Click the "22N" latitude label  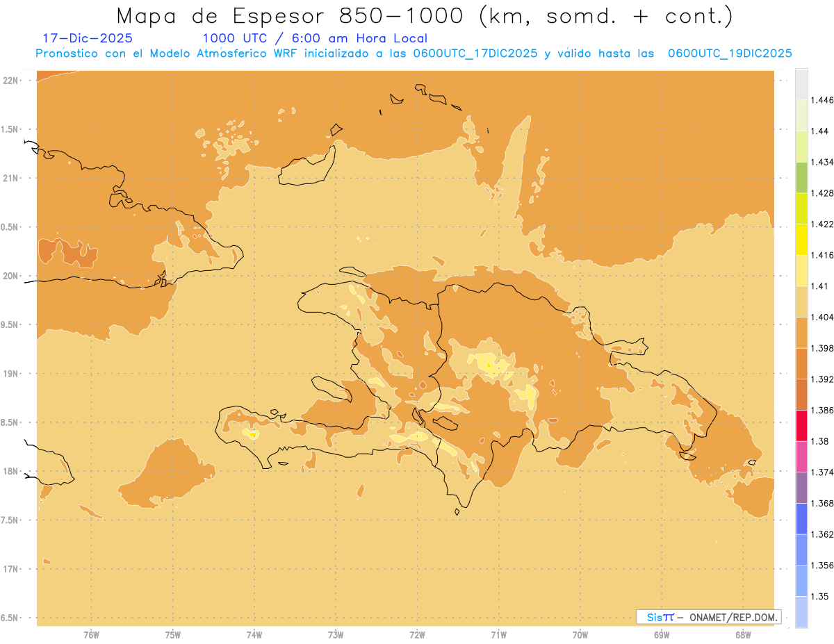click(10, 81)
